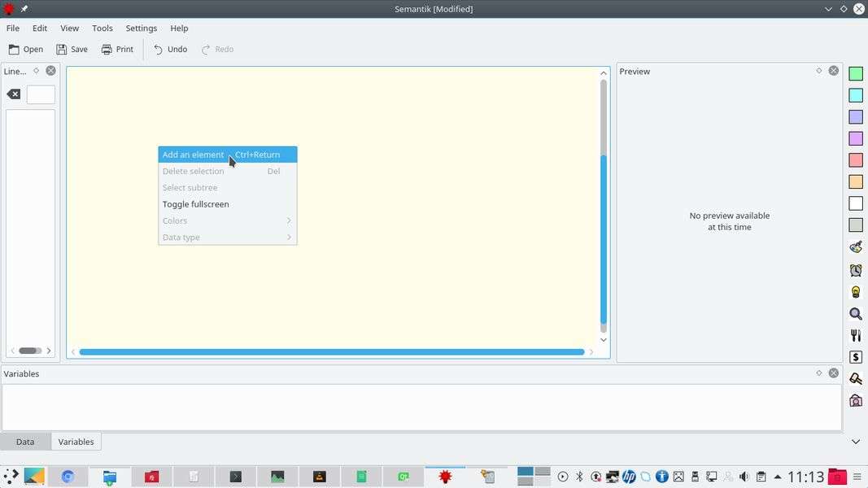Click the magnifying glass flag icon
Viewport: 868px width, 488px height.
[856, 314]
